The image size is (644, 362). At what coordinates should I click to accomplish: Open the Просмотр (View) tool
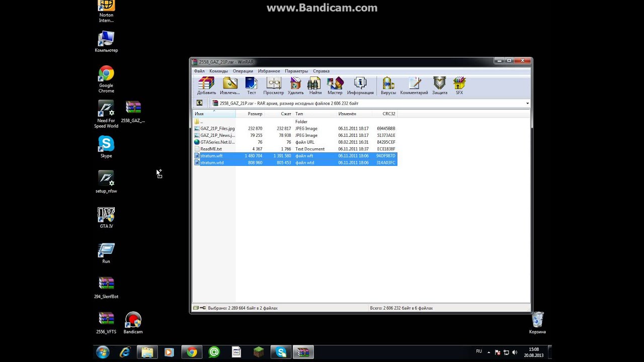click(274, 85)
